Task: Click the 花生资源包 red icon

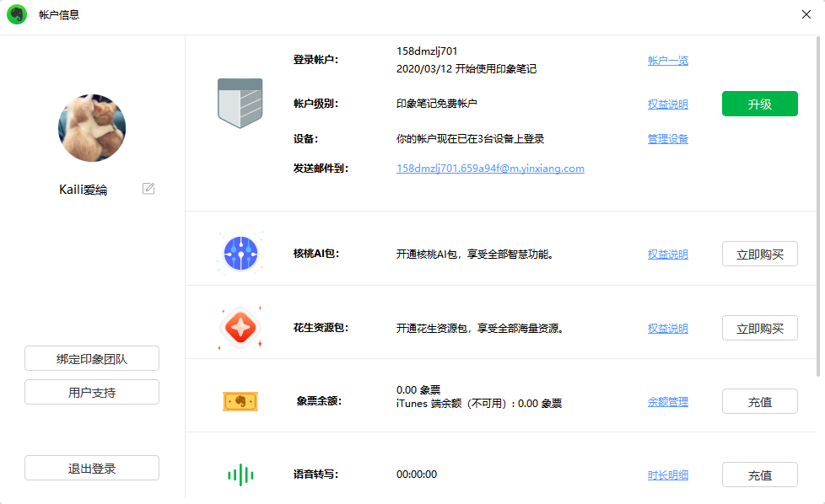Action: coord(240,327)
